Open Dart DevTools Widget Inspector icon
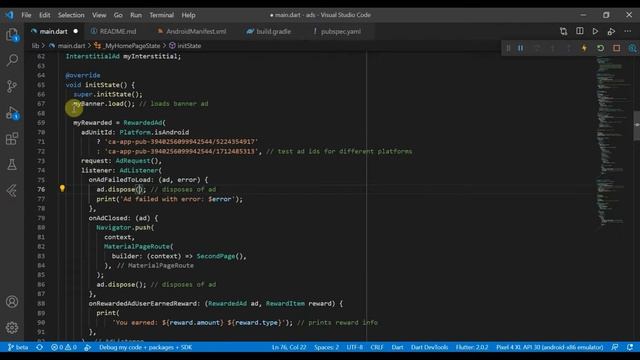The image size is (640, 360). click(x=632, y=48)
